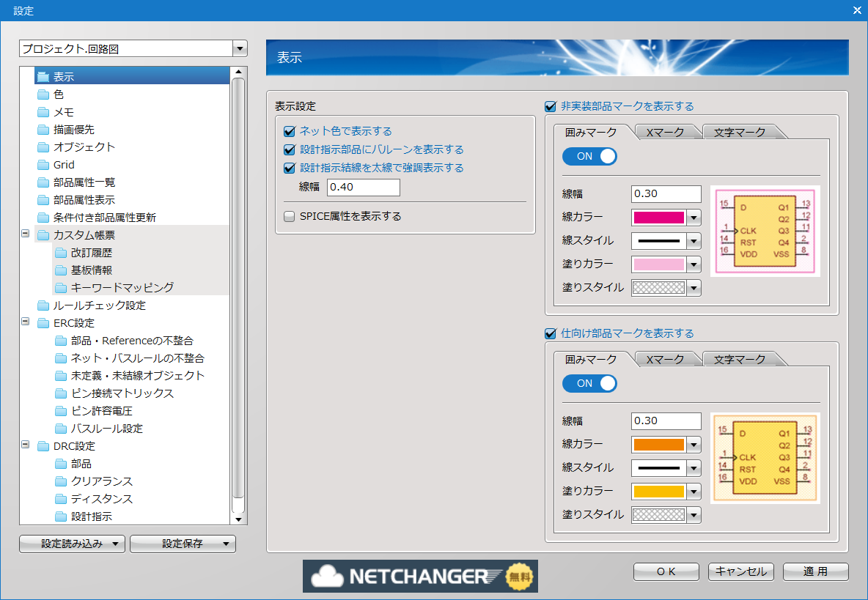Click the folder icon beside 部品属性一覧
Image resolution: width=868 pixels, height=600 pixels.
tap(43, 182)
